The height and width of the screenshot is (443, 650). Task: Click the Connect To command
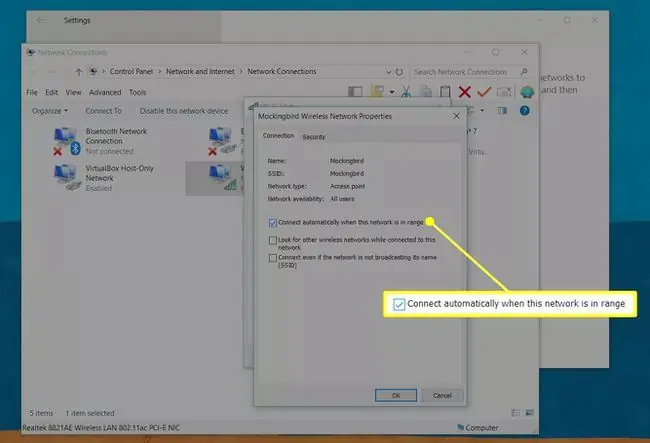(104, 111)
